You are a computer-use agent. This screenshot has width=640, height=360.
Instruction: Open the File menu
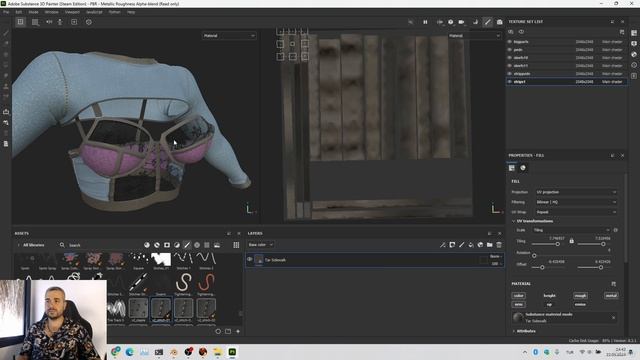tap(6, 12)
